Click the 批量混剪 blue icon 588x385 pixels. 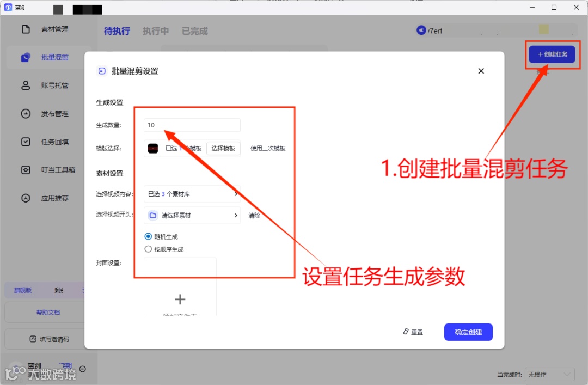coord(26,57)
